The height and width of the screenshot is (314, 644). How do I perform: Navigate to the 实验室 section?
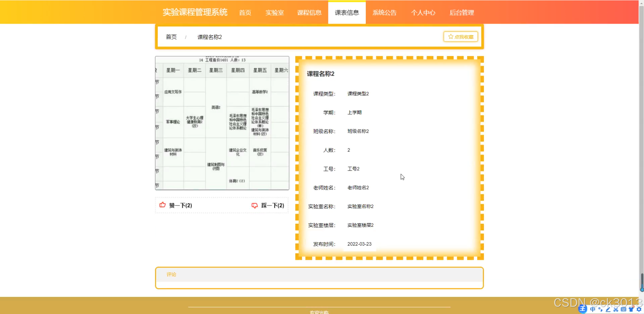point(275,13)
